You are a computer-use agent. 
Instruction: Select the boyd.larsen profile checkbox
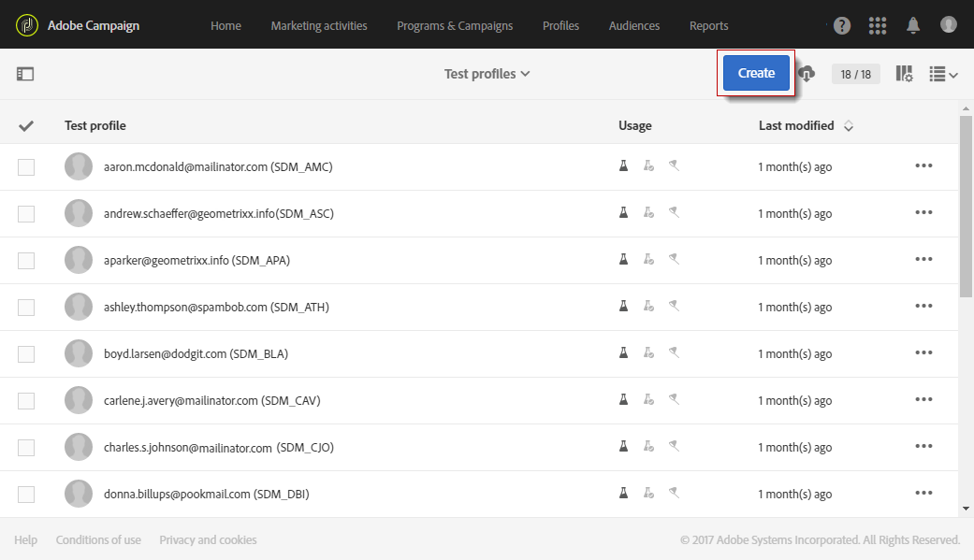[x=26, y=354]
